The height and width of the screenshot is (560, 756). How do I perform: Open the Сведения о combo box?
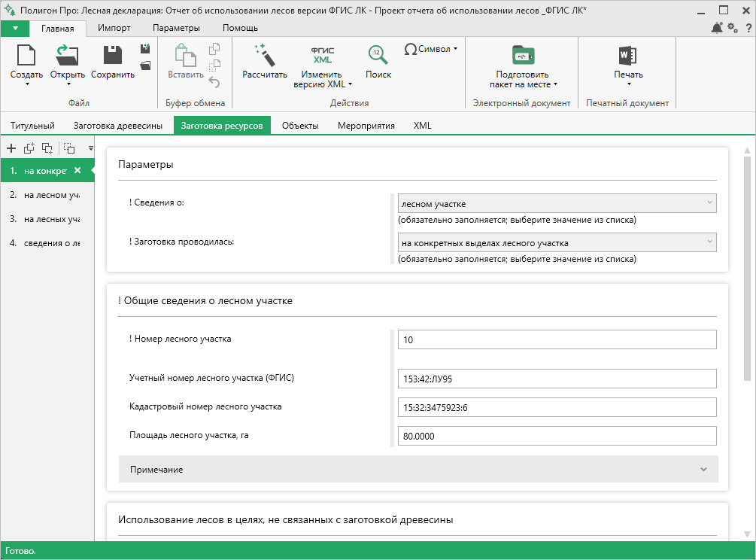(557, 203)
